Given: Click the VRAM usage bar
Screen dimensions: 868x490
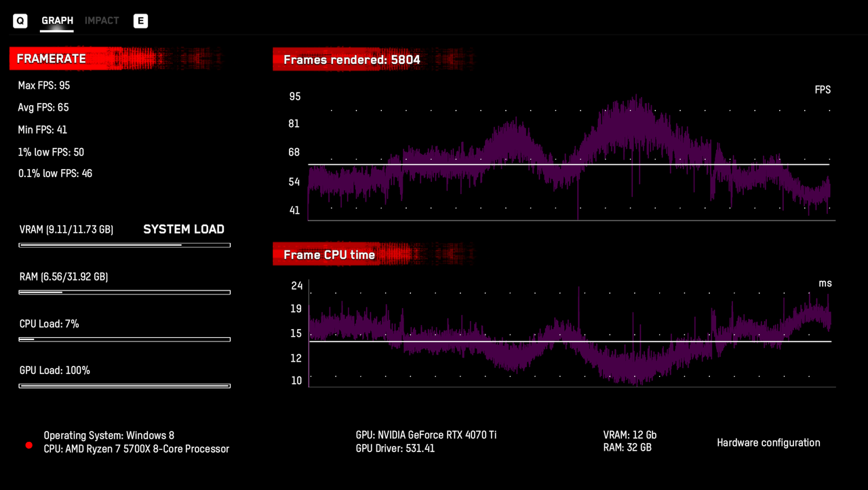Looking at the screenshot, I should pyautogui.click(x=125, y=245).
